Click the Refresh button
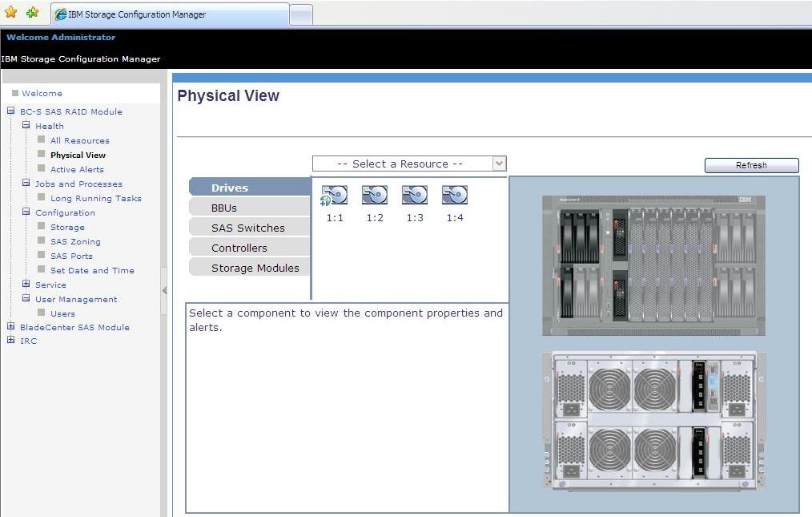 click(x=751, y=165)
